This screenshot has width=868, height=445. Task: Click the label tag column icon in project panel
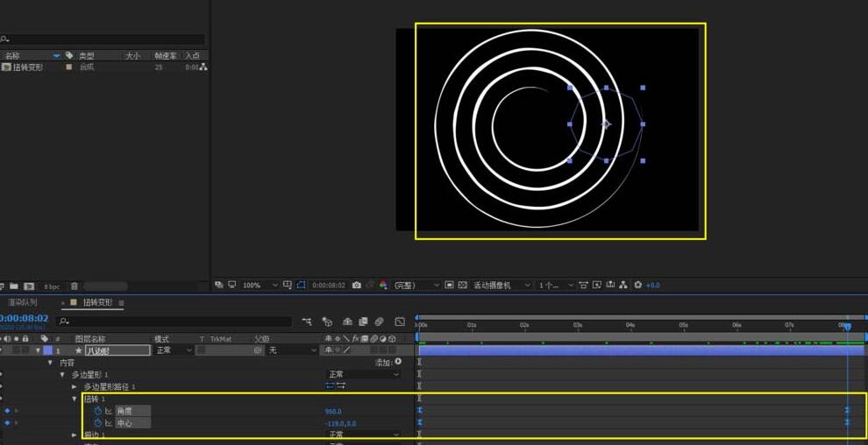tap(69, 55)
